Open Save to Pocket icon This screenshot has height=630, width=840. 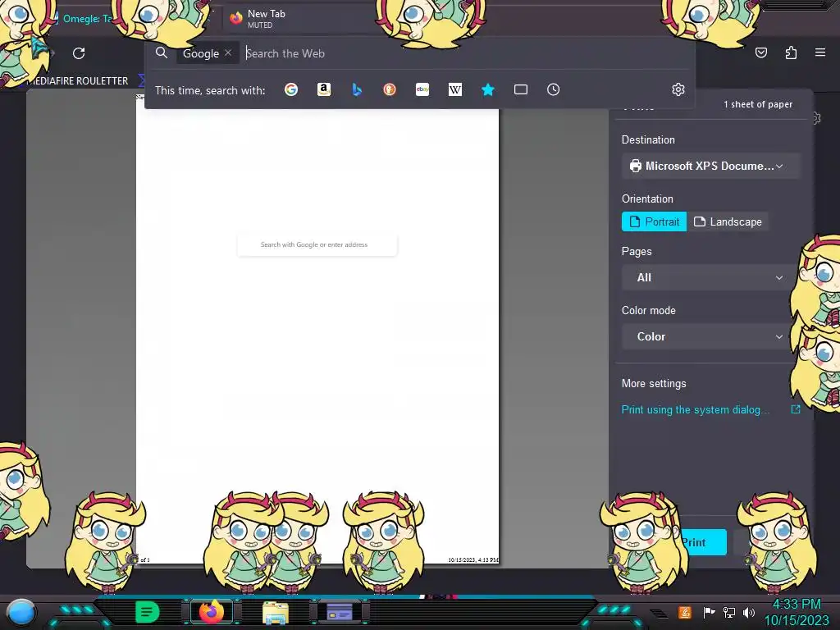pyautogui.click(x=760, y=52)
